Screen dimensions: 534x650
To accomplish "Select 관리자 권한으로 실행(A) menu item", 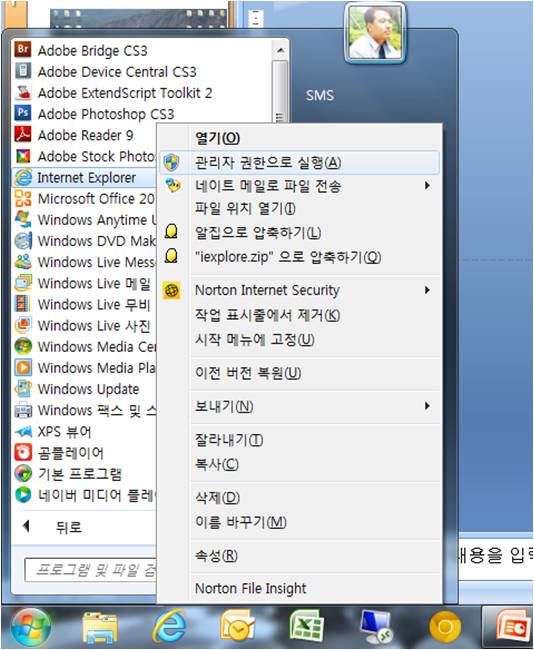I will click(299, 162).
